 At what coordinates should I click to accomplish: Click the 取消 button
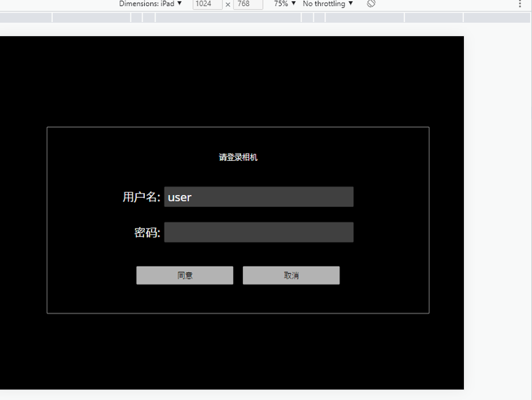pyautogui.click(x=291, y=275)
